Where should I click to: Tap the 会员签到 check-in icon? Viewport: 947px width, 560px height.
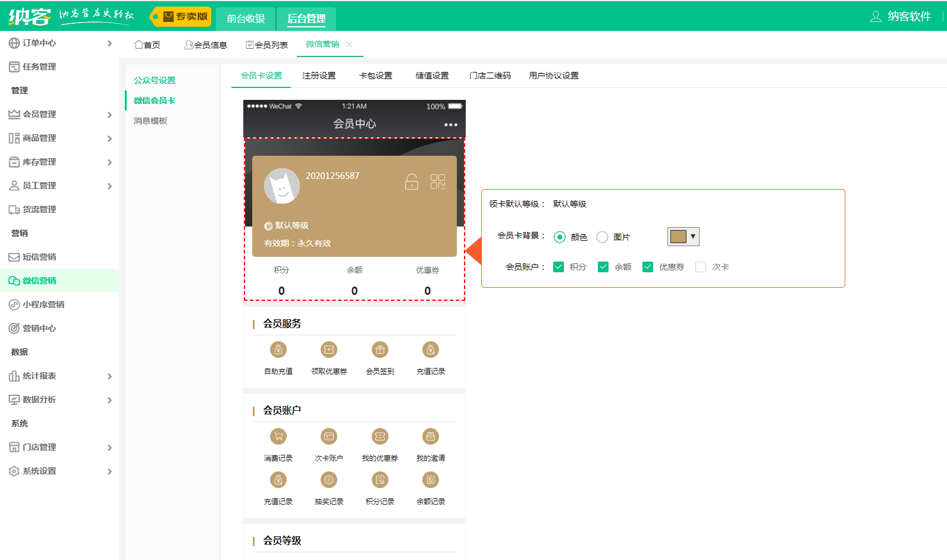click(x=380, y=350)
